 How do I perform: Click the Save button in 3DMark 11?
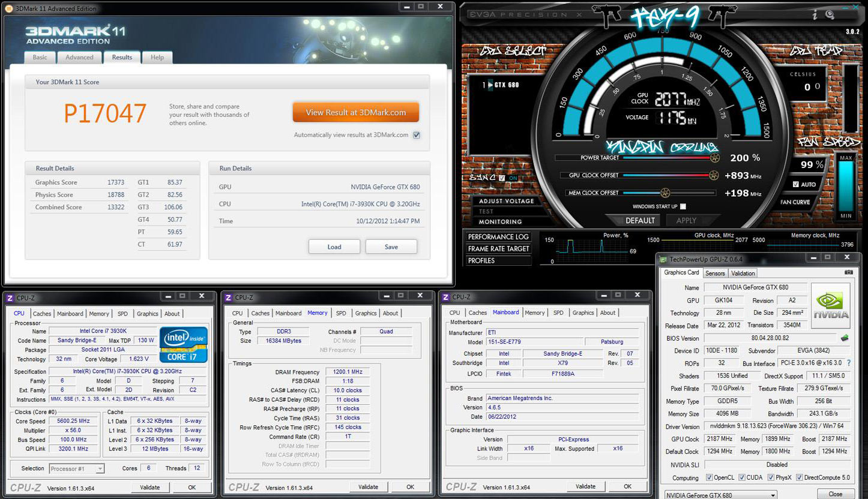(391, 247)
